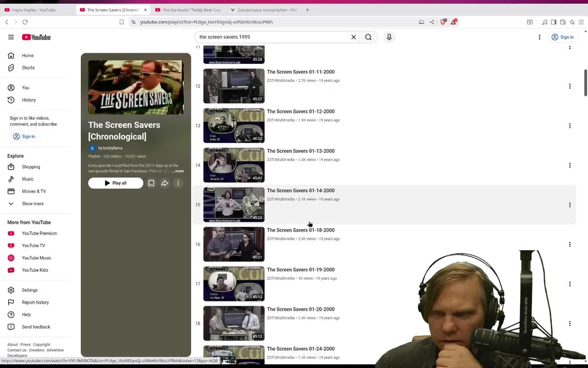Open Brave Shields icon
The height and width of the screenshot is (368, 588).
[x=443, y=22]
